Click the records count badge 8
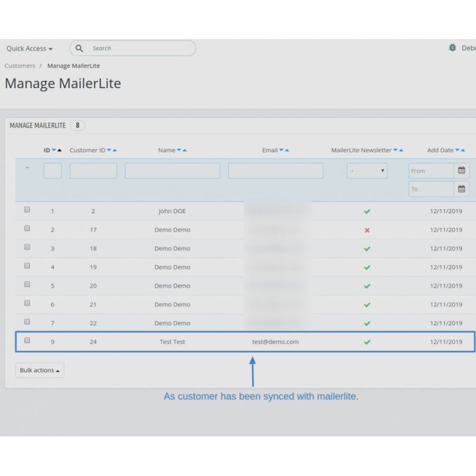Screen dimensions: 476x476 coord(77,125)
